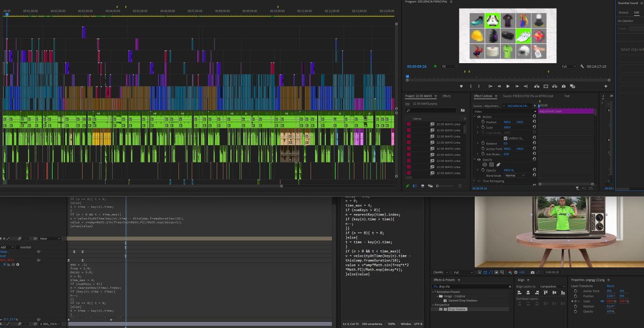This screenshot has width=644, height=328.
Task: Step forward one frame in Program monitor
Action: pyautogui.click(x=517, y=86)
